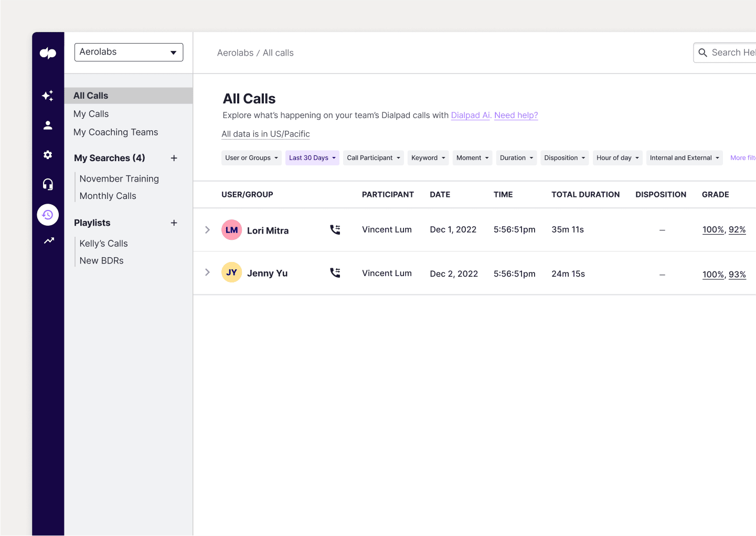
Task: Click the Dialpad logo at top of sidebar
Action: point(48,52)
